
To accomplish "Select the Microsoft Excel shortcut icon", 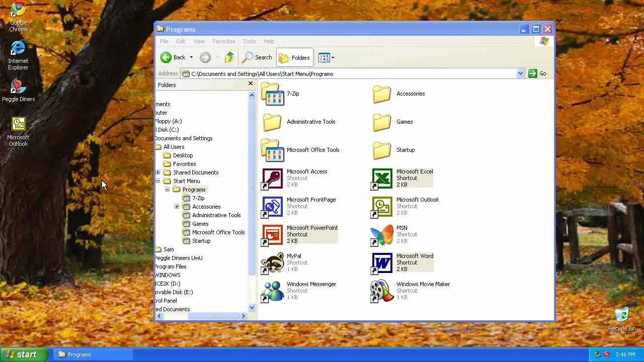I will [x=382, y=178].
